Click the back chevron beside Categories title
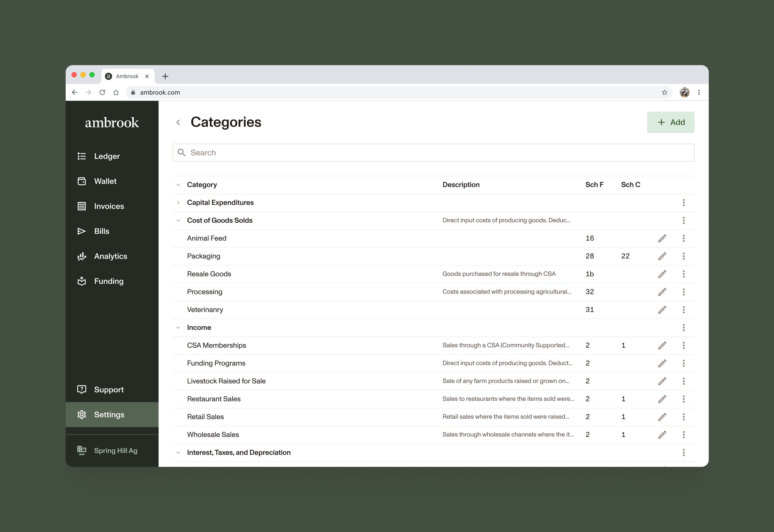This screenshot has width=774, height=532. pyautogui.click(x=178, y=122)
